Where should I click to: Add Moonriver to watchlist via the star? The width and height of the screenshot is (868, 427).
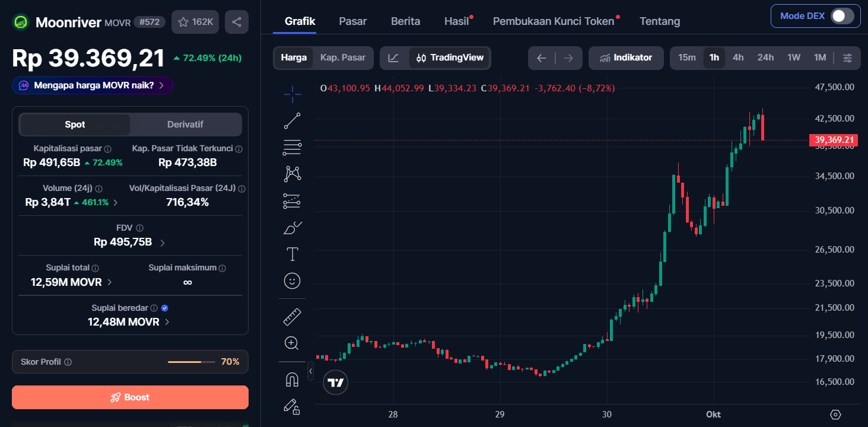pos(196,22)
